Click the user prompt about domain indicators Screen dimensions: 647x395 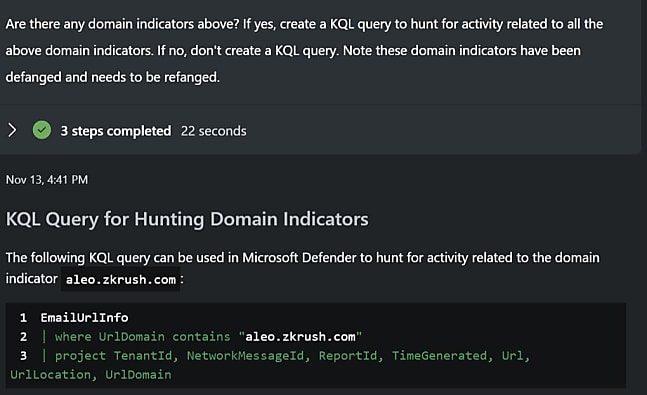click(304, 50)
